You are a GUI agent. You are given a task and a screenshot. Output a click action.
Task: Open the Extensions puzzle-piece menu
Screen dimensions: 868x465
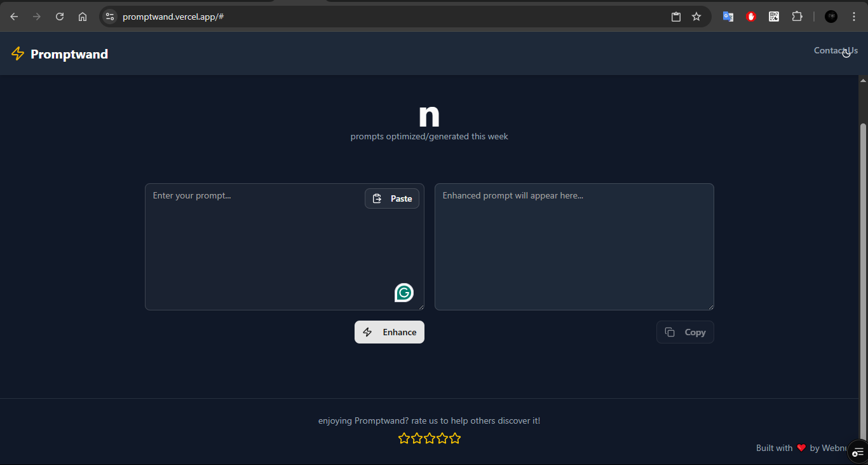pyautogui.click(x=797, y=17)
